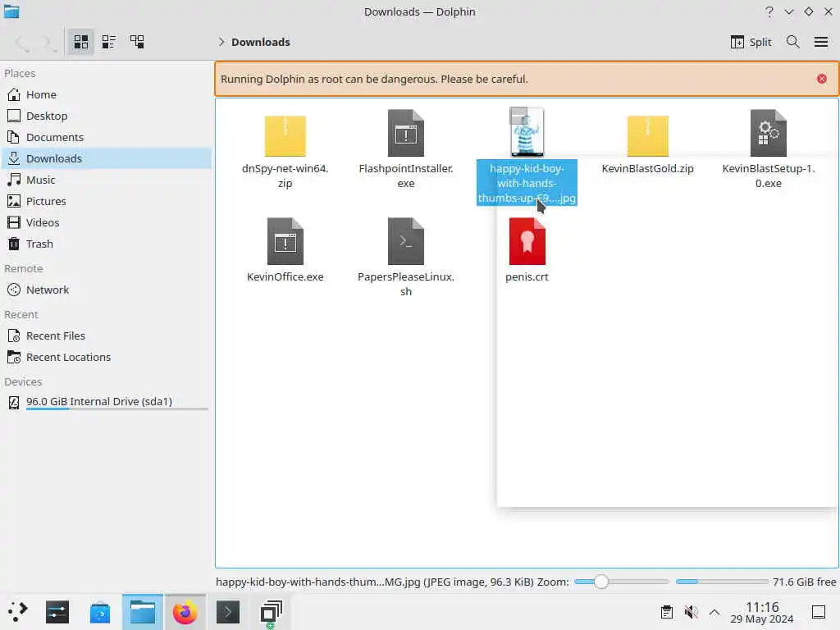The height and width of the screenshot is (630, 840).
Task: Open the hamburger menu
Action: pyautogui.click(x=820, y=42)
